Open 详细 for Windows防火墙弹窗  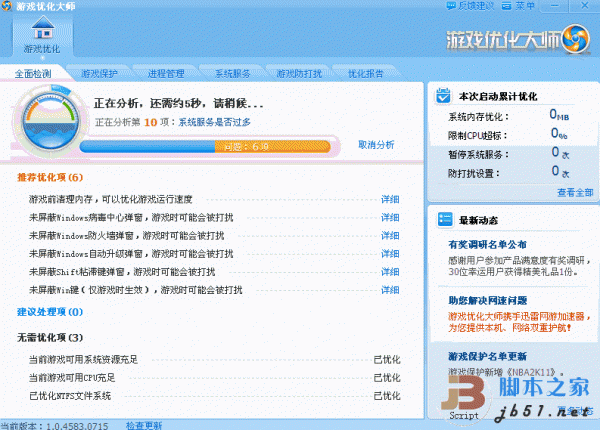390,236
